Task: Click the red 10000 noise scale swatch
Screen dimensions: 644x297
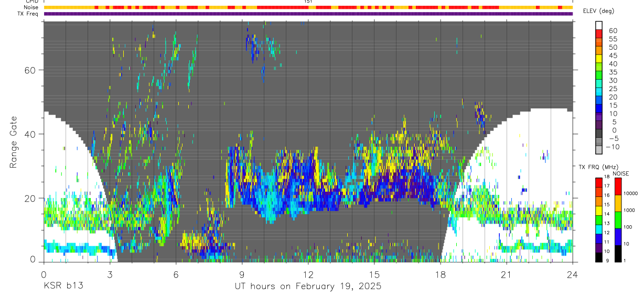Action: 618,186
